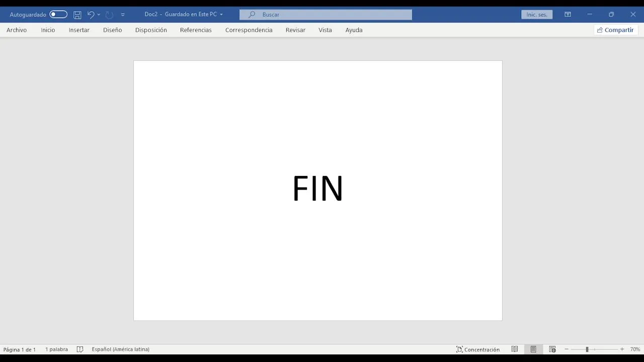Expand Customize Quick Access Toolbar arrow
The image size is (644, 362).
pos(123,15)
